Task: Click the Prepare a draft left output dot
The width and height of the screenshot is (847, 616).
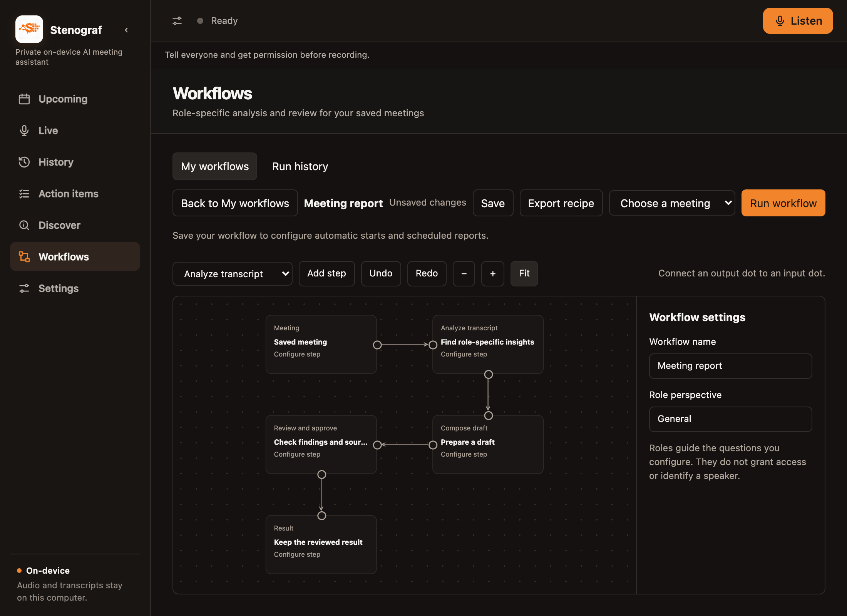Action: tap(433, 445)
